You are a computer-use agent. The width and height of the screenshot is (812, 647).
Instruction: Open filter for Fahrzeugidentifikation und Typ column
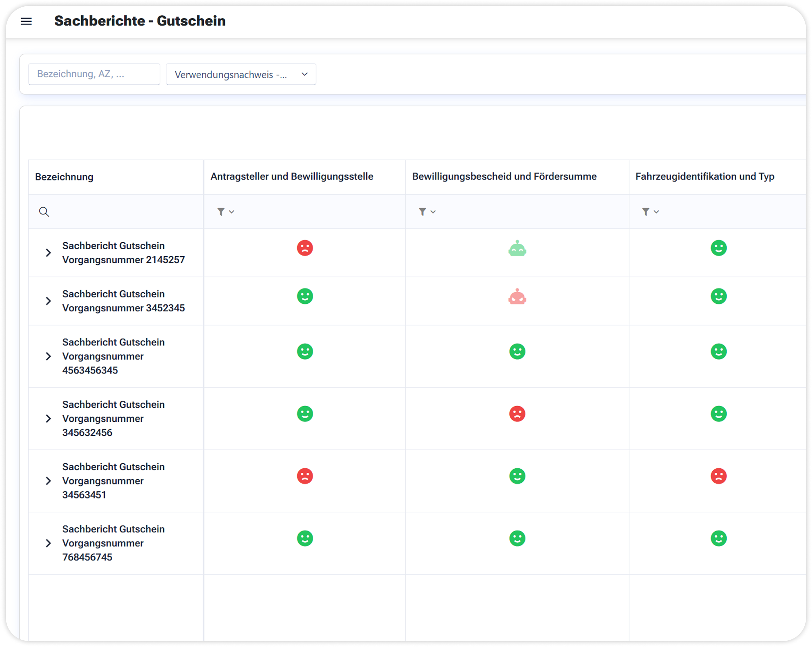[x=651, y=211]
